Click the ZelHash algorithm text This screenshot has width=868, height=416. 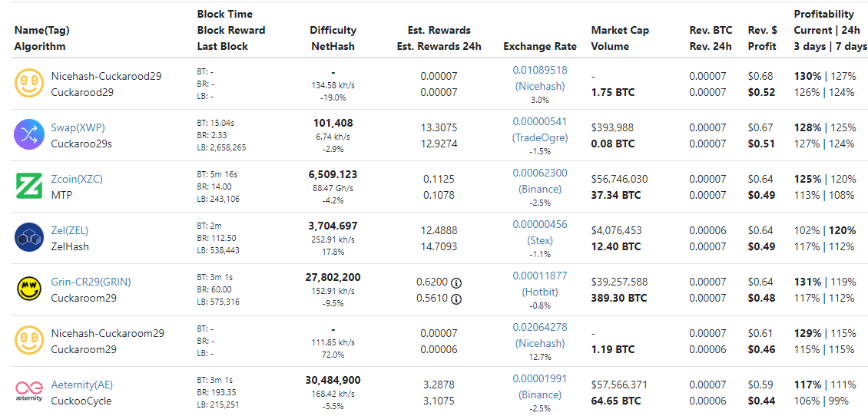tap(70, 246)
